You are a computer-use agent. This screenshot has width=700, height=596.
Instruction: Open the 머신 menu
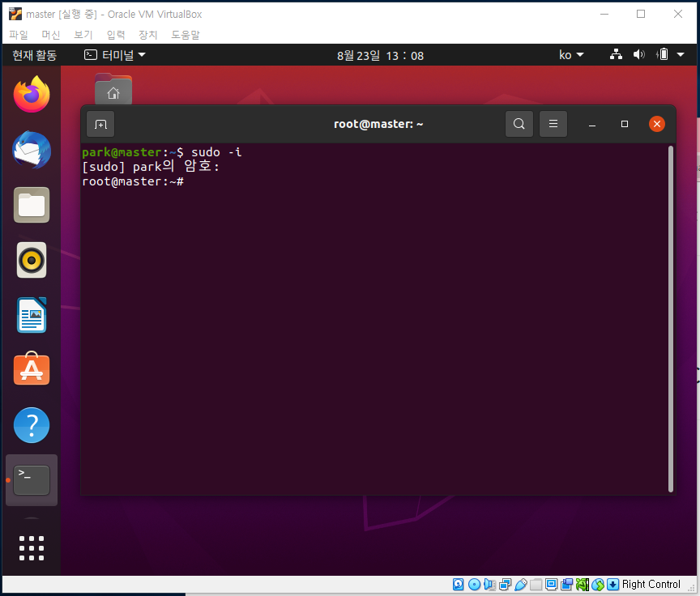pyautogui.click(x=51, y=35)
